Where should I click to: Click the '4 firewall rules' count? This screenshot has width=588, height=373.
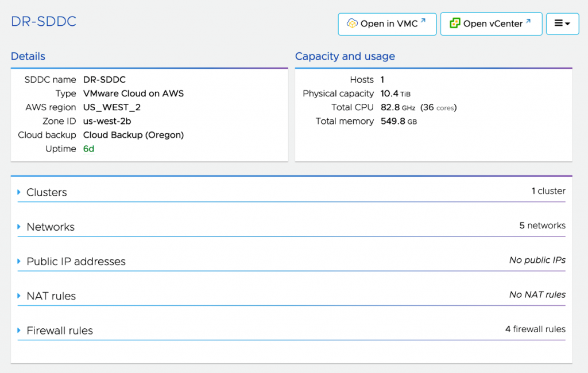pyautogui.click(x=535, y=329)
